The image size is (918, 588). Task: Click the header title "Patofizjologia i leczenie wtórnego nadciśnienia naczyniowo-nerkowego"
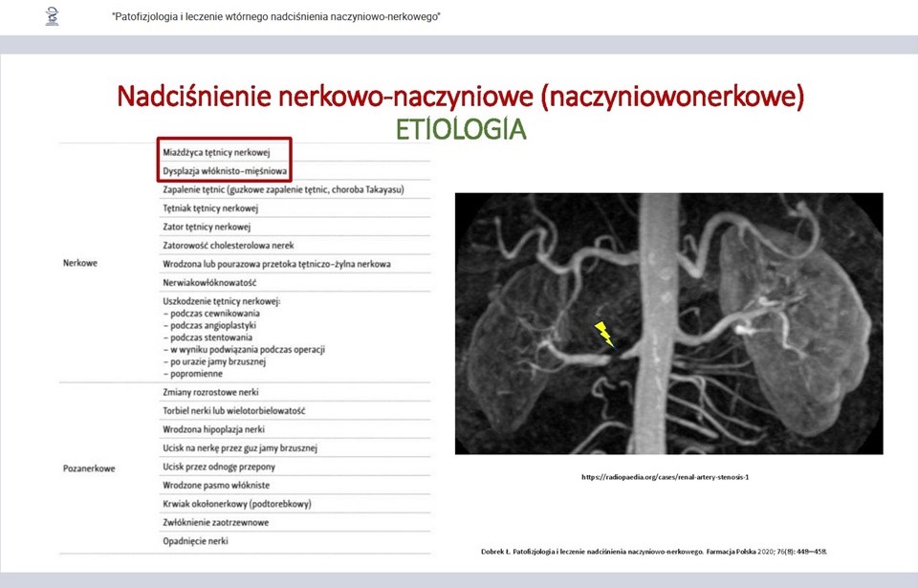click(275, 17)
